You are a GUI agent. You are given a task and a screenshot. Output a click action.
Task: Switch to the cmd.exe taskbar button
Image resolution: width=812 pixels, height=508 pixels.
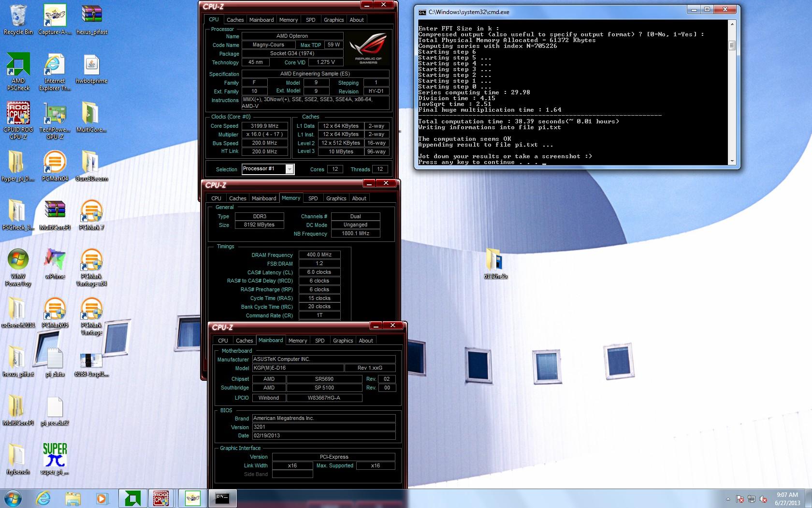pos(222,498)
